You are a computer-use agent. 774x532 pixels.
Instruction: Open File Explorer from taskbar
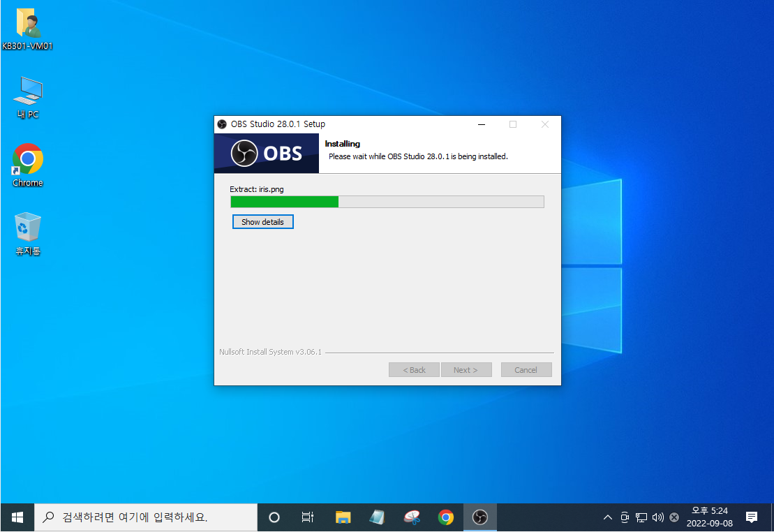[x=343, y=517]
